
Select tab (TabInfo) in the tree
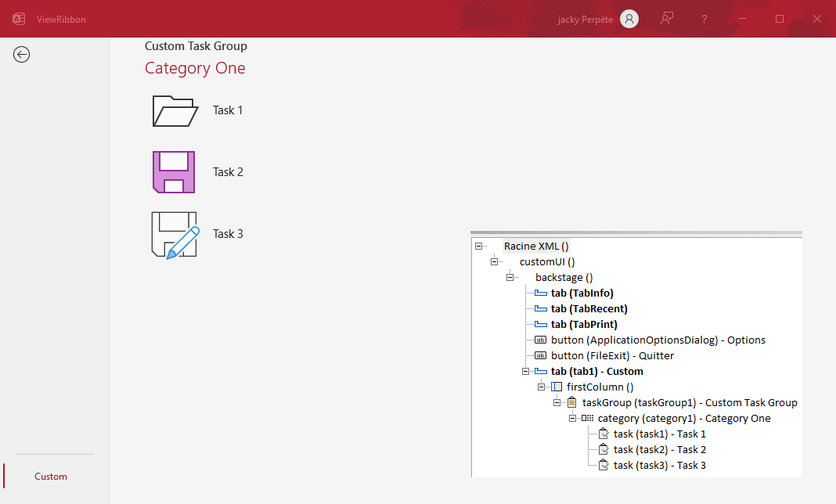point(582,293)
